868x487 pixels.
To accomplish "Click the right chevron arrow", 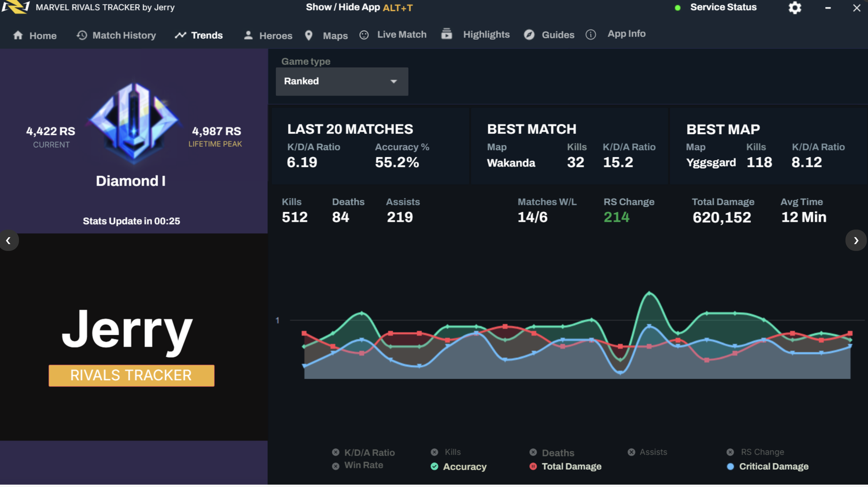I will click(856, 240).
